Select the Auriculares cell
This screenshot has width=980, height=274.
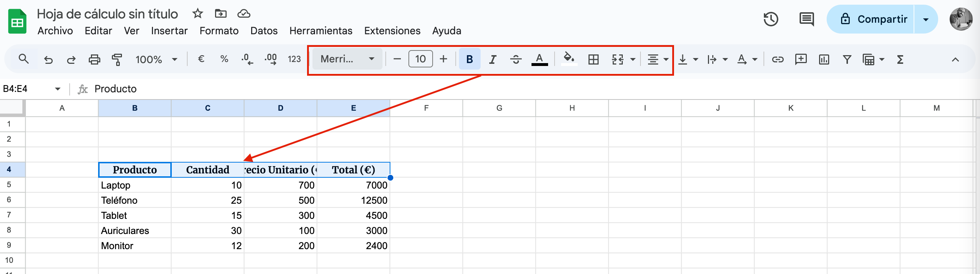[x=135, y=231]
